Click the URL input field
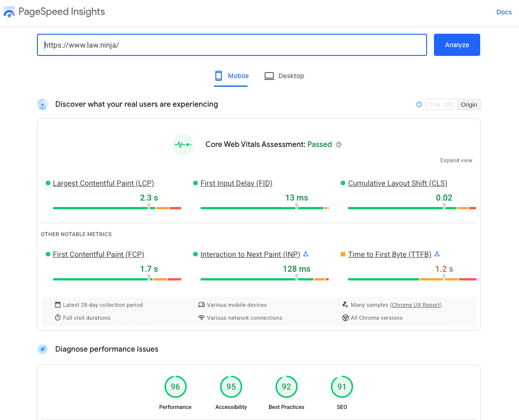The image size is (519, 420). coord(232,45)
